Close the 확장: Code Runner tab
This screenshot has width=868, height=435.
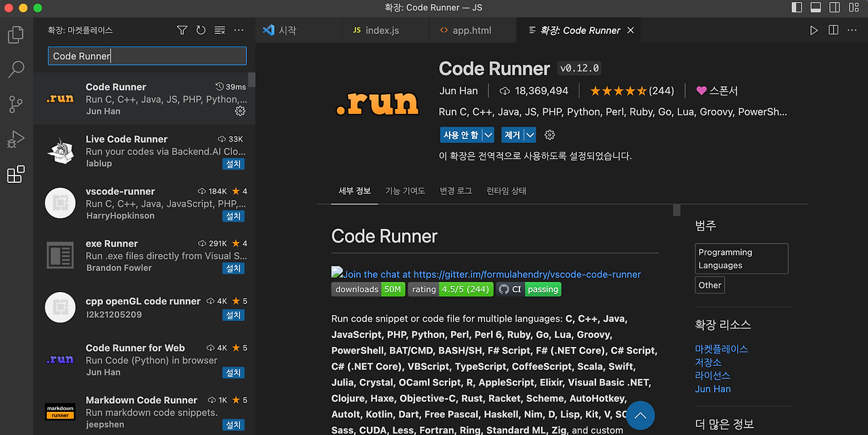click(631, 30)
